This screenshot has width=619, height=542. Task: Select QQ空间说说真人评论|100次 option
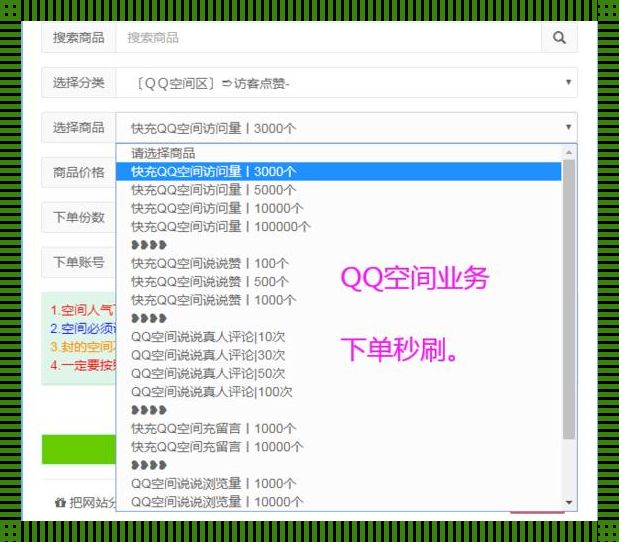[339, 392]
